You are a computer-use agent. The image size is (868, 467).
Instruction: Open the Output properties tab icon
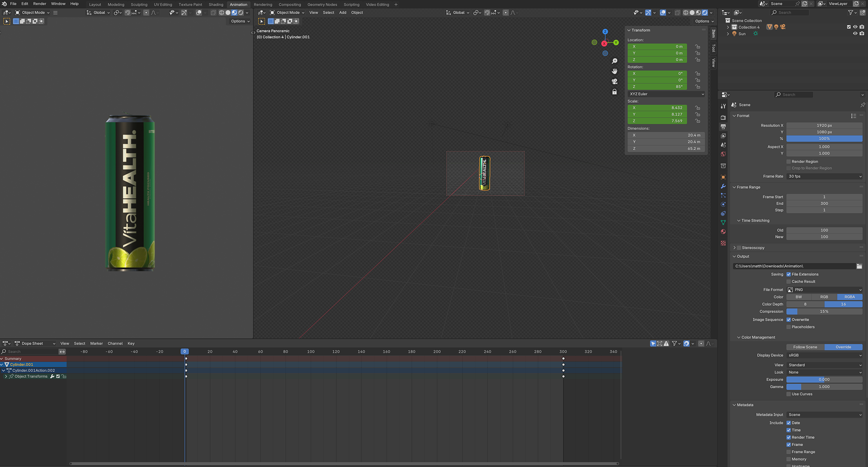pyautogui.click(x=723, y=127)
